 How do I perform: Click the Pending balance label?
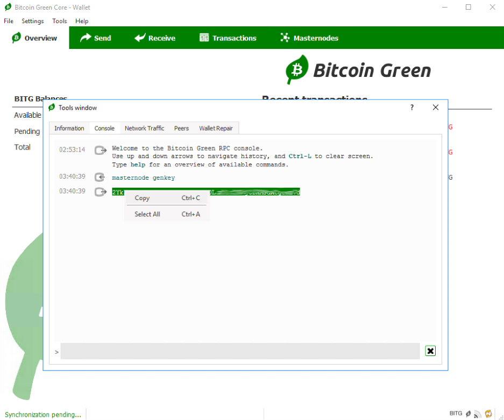tap(27, 131)
